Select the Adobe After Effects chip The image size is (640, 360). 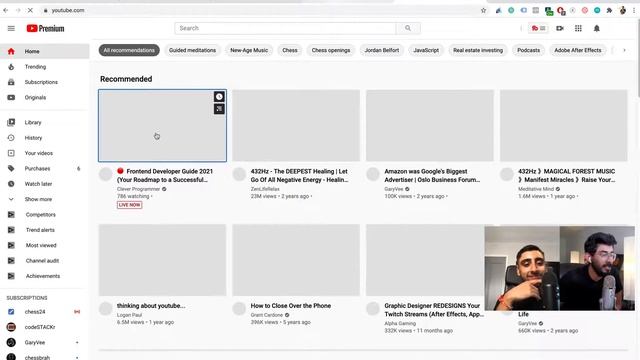click(x=578, y=50)
